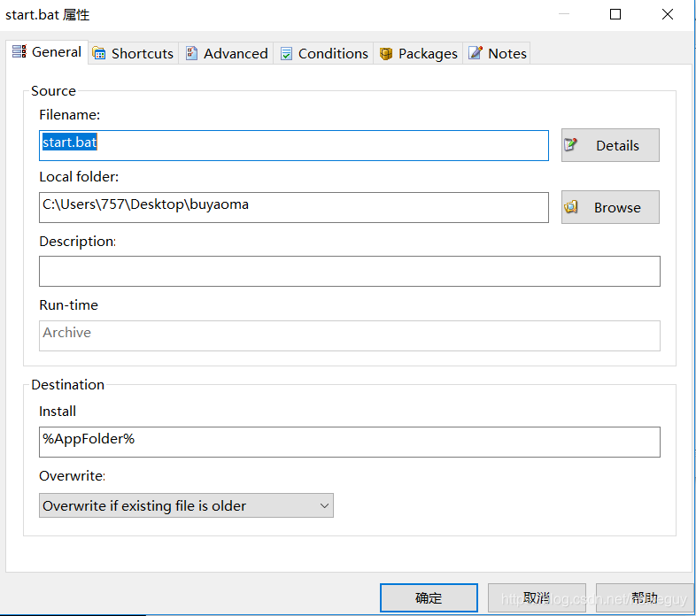Click the General tab list icon
696x616 pixels.
[x=19, y=51]
